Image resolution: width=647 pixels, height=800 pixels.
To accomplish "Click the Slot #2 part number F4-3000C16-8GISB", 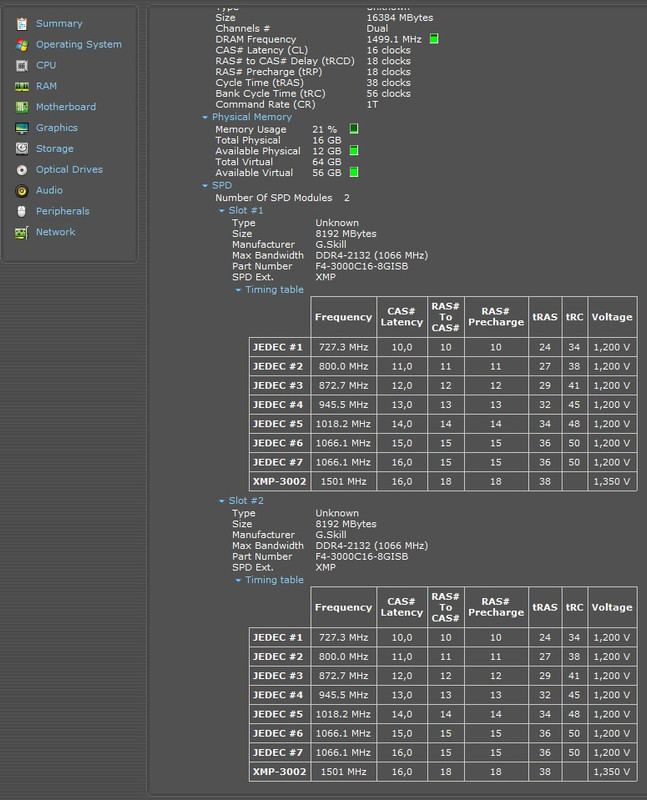I will coord(362,557).
